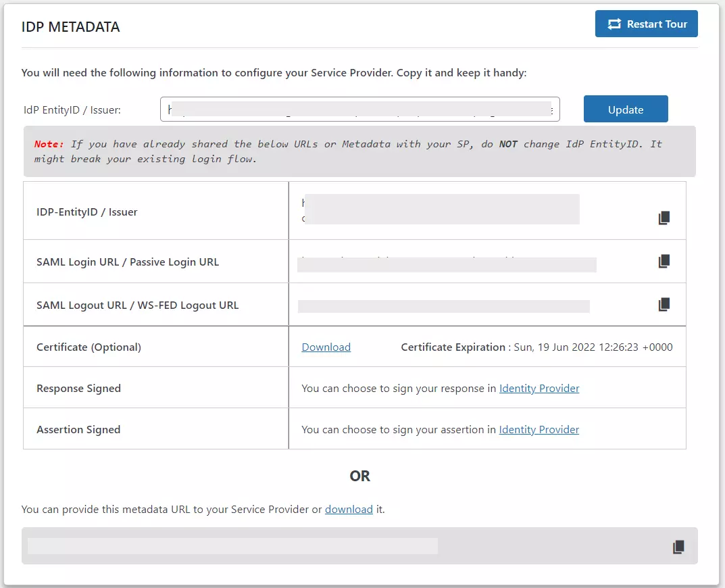This screenshot has width=725, height=588.
Task: Copy the IDP-EntityID / Issuer value
Action: coord(664,218)
